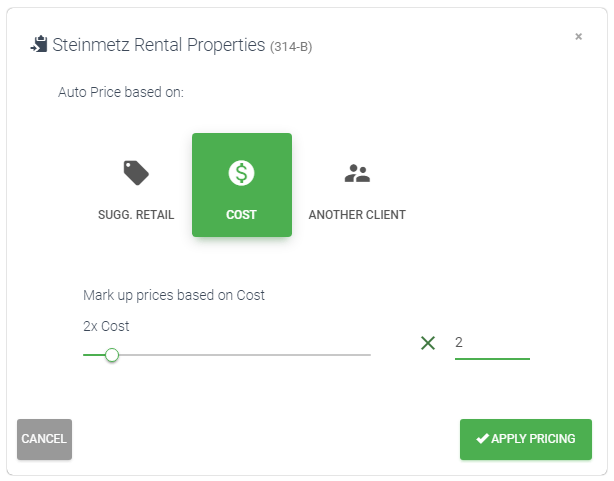
Task: Choose the ANOTHER CLIENT label
Action: coord(357,215)
